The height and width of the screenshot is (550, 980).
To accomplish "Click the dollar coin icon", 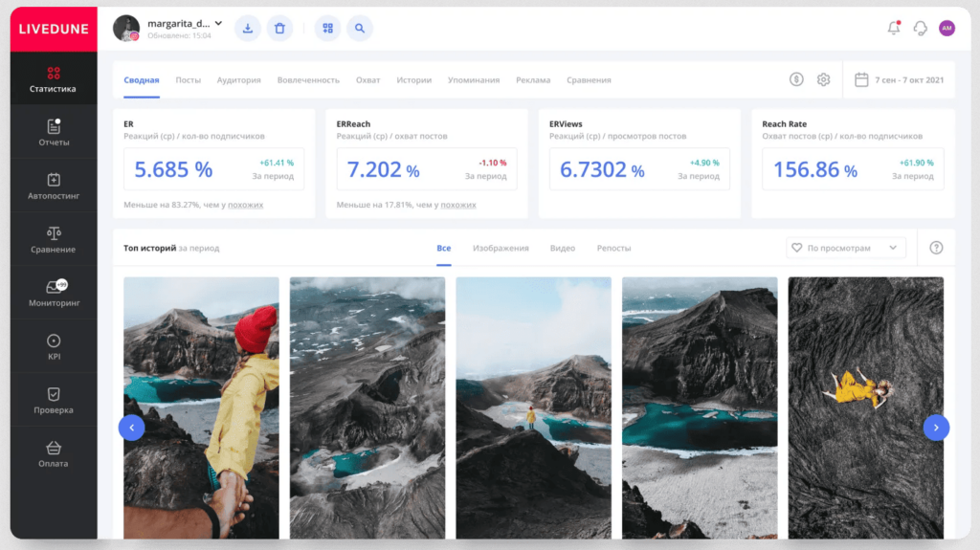I will click(796, 79).
